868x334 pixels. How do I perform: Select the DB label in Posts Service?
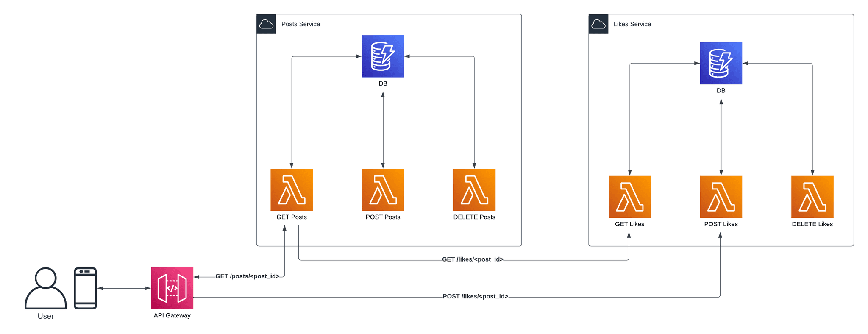[383, 83]
